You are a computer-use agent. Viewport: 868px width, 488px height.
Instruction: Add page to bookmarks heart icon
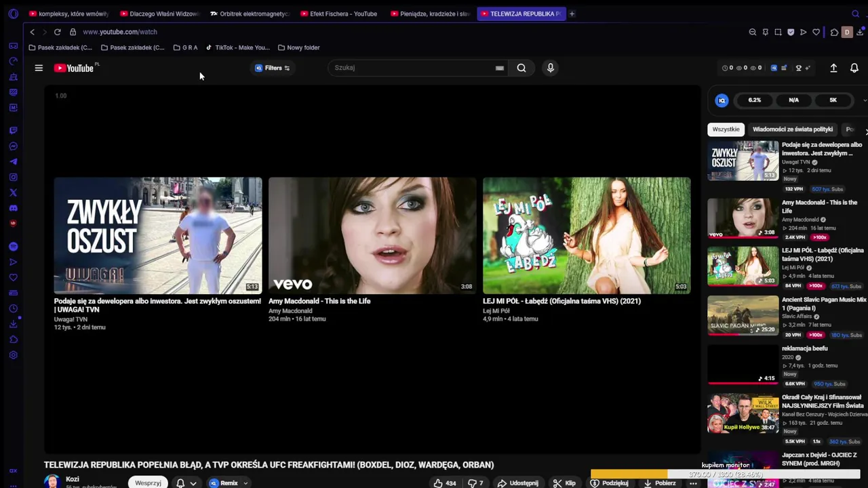pyautogui.click(x=816, y=32)
